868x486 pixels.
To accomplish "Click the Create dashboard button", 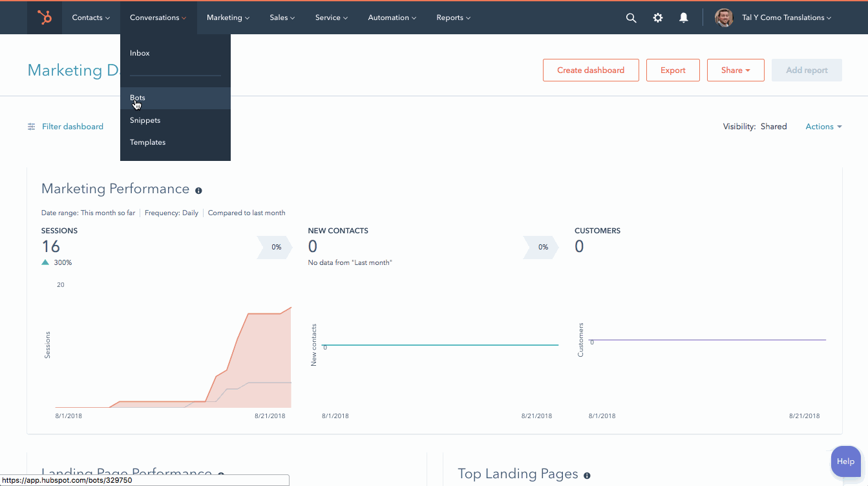I will 591,70.
